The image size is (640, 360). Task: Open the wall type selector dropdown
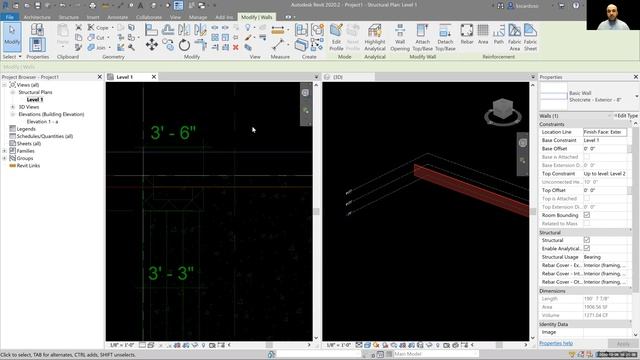[637, 96]
